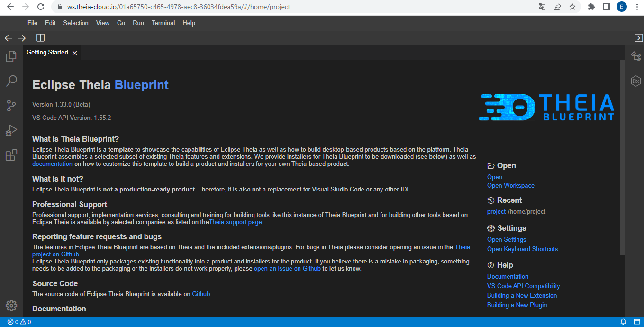Open the Run and Debug view
The height and width of the screenshot is (327, 644).
coord(11,130)
